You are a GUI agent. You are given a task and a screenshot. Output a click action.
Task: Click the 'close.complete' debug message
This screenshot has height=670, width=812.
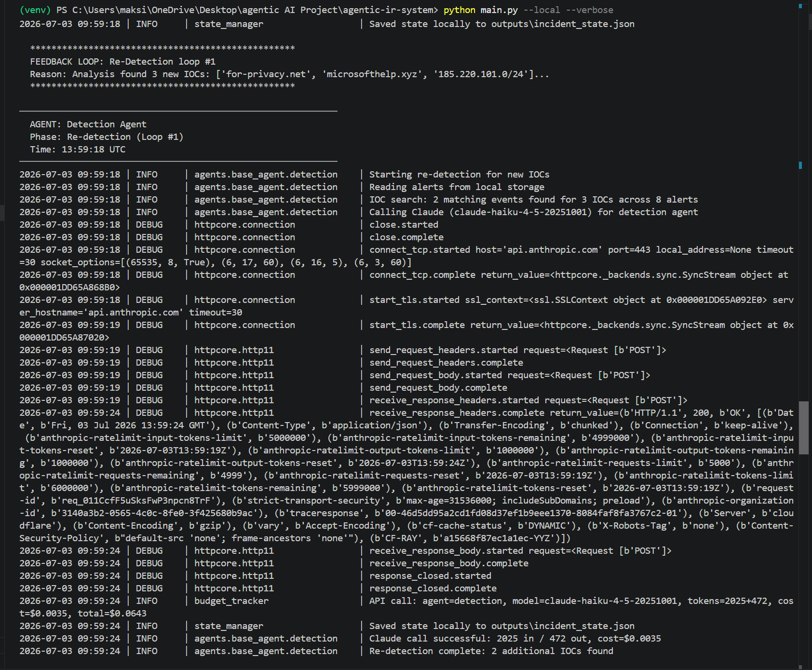[406, 237]
